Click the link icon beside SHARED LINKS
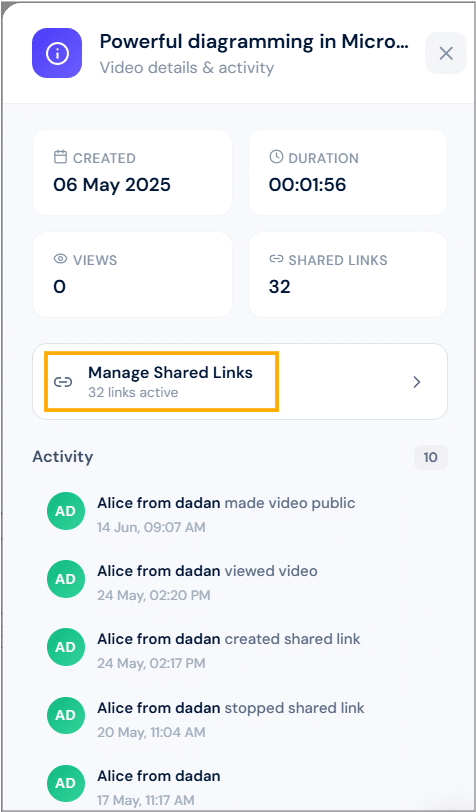Screen dimensions: 476x812 276,259
